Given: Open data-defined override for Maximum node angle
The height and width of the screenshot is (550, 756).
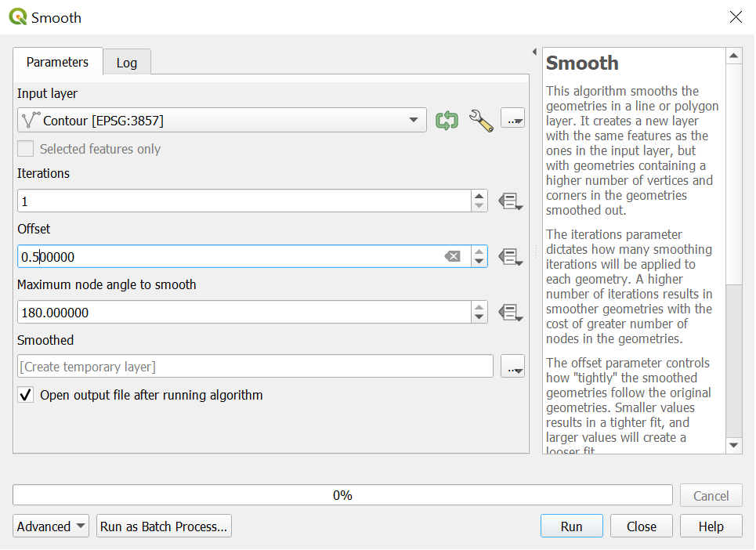Looking at the screenshot, I should (x=510, y=313).
